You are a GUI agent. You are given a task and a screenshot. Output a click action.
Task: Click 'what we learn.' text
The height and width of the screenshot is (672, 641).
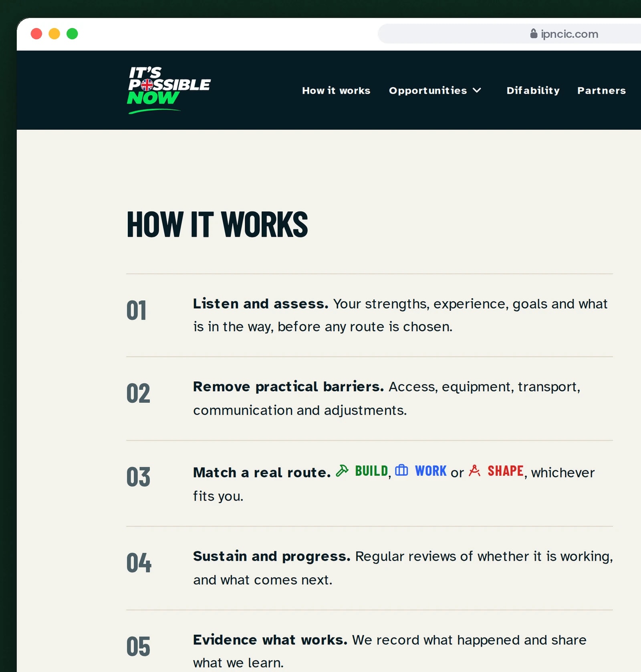[238, 663]
